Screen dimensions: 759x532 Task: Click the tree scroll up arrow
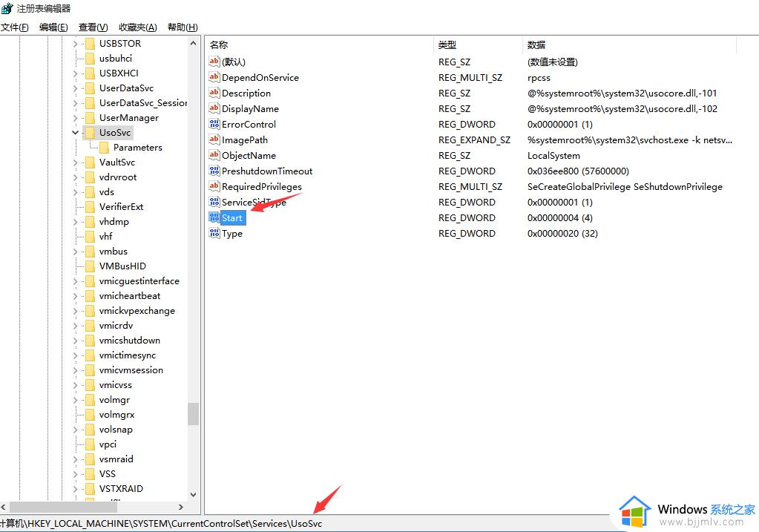point(193,43)
